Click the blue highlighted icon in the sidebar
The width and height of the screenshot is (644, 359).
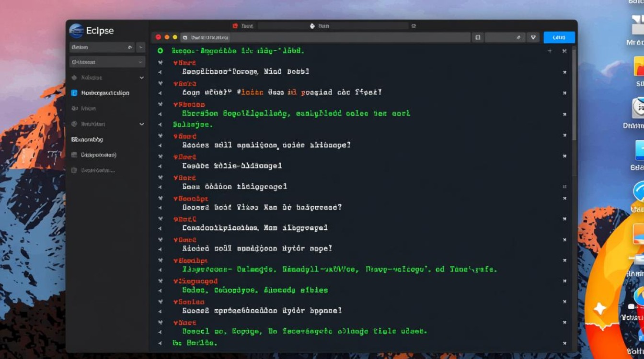click(x=74, y=93)
